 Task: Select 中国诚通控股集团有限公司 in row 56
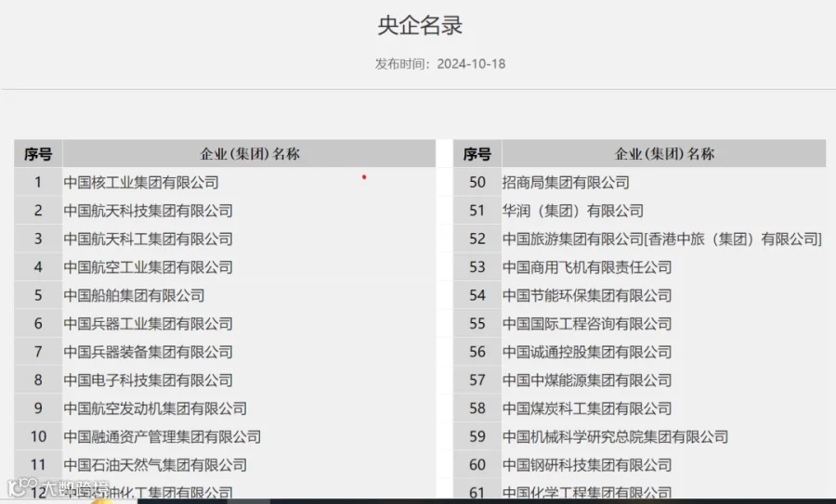click(587, 352)
